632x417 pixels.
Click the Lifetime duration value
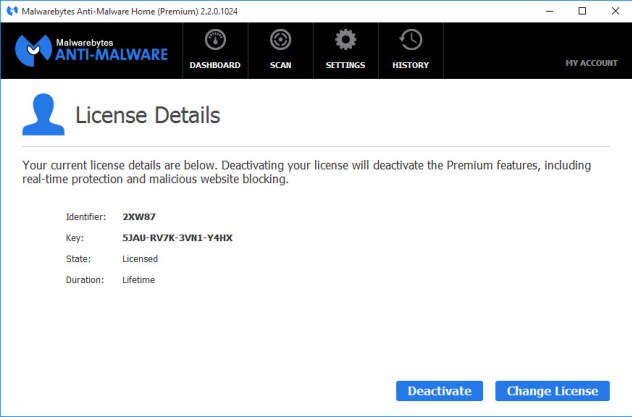(139, 280)
